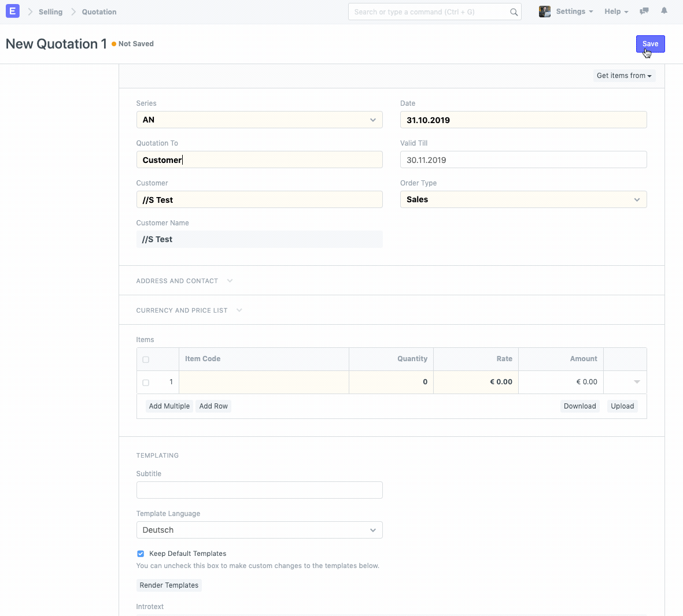The width and height of the screenshot is (683, 616).
Task: Click the ERPNext logo in the navbar
Action: coord(12,12)
